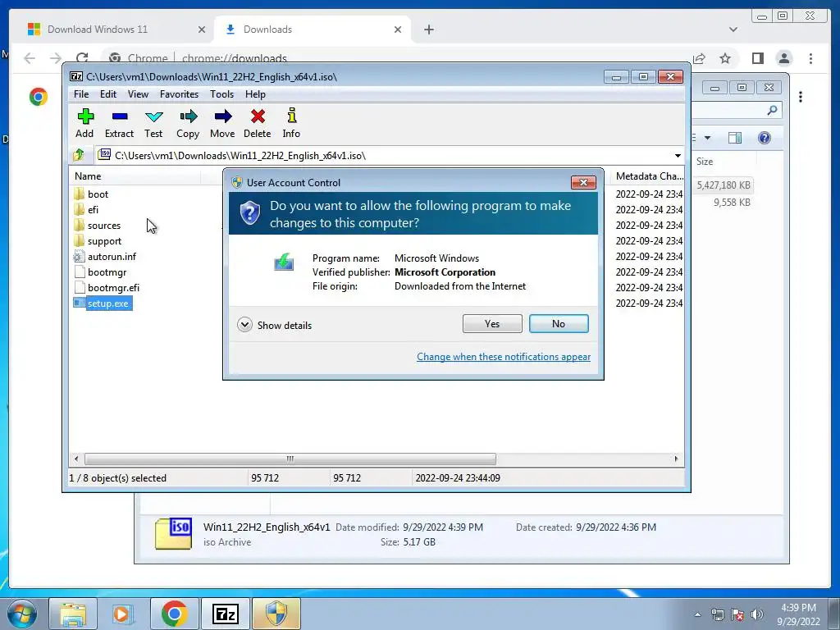Open Chrome profile avatar icon

(784, 58)
